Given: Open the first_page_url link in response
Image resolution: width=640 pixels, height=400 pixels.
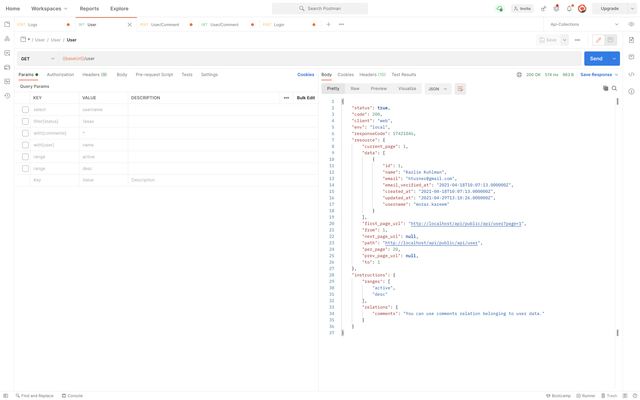Looking at the screenshot, I should click(467, 224).
